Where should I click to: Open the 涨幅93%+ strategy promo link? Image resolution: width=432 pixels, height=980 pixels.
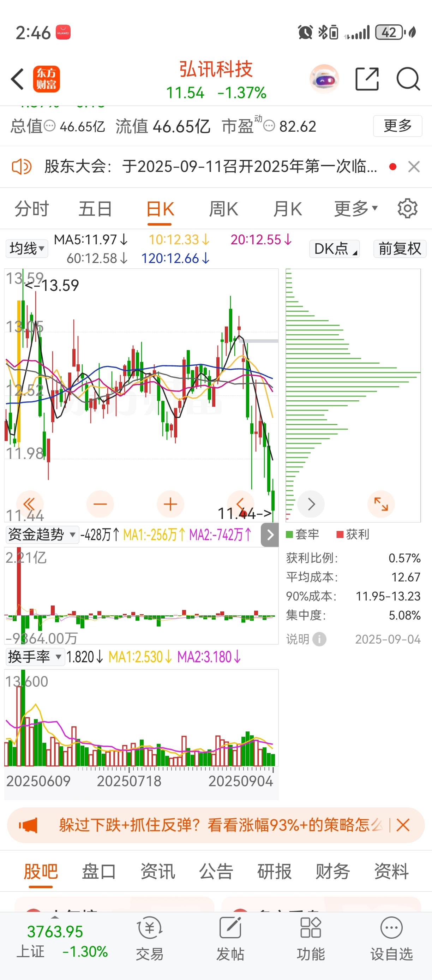coord(221,825)
